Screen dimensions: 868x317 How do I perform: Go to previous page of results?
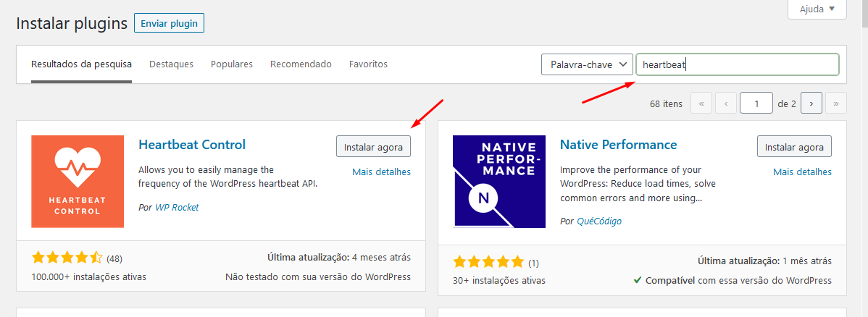click(x=726, y=103)
